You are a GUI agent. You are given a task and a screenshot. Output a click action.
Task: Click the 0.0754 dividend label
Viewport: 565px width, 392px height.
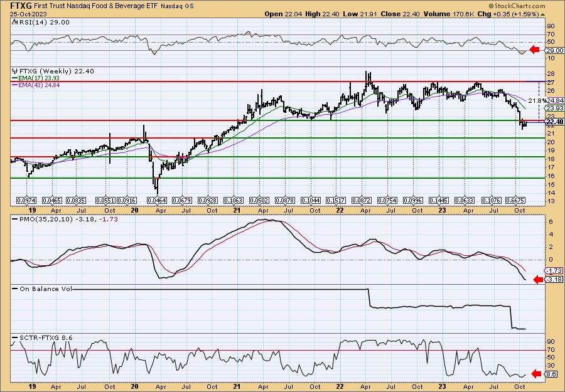point(387,200)
